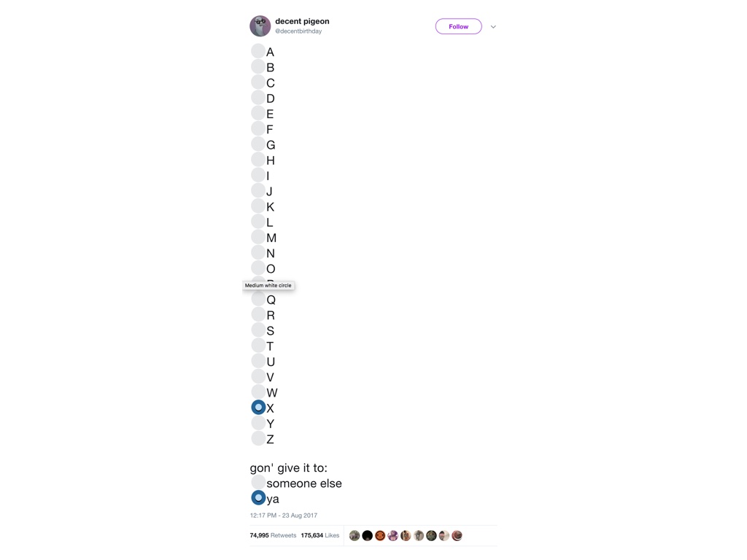
Task: Click the orange smiley liker avatar
Action: tap(380, 536)
